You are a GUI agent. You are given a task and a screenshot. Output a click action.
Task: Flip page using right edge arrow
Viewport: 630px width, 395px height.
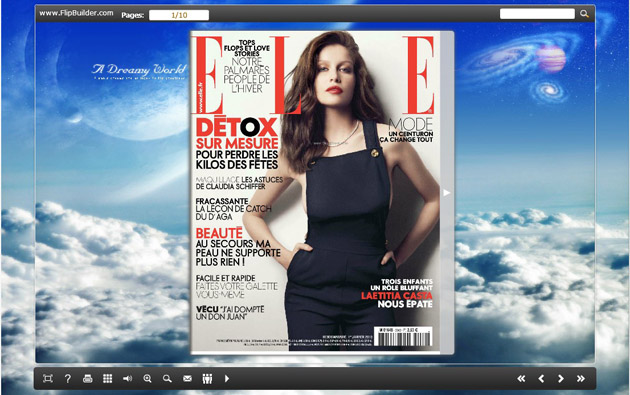click(447, 193)
